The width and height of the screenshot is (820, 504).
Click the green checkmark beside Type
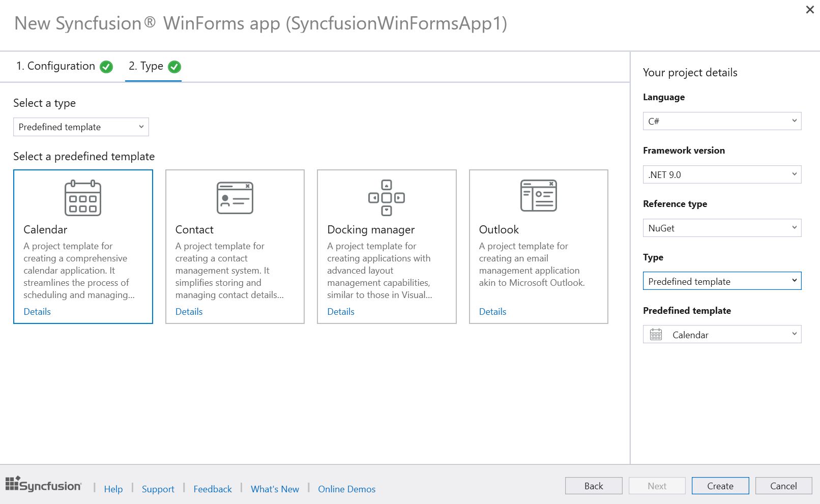(x=174, y=67)
